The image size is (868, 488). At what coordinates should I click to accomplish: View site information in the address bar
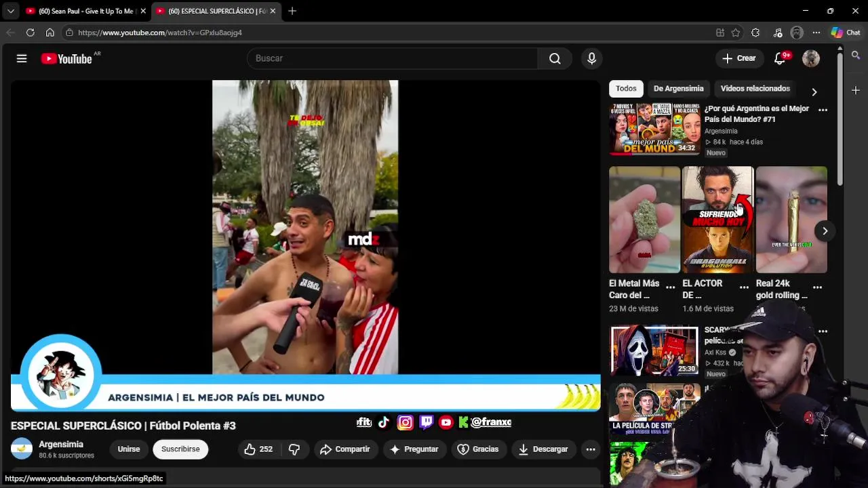click(69, 33)
